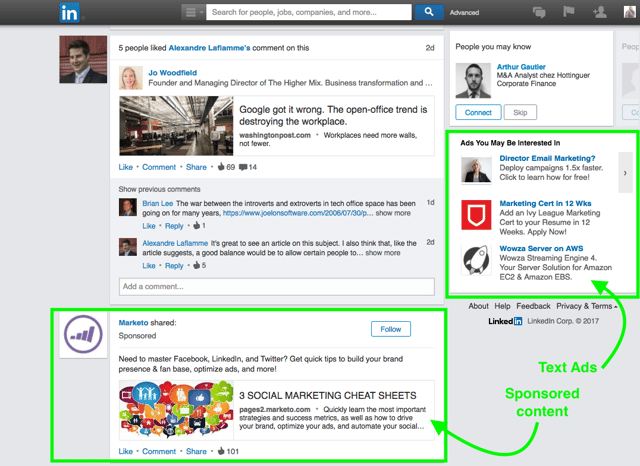Expand Alexandre Laflamme's comment with show more
This screenshot has width=640, height=466.
click(382, 253)
